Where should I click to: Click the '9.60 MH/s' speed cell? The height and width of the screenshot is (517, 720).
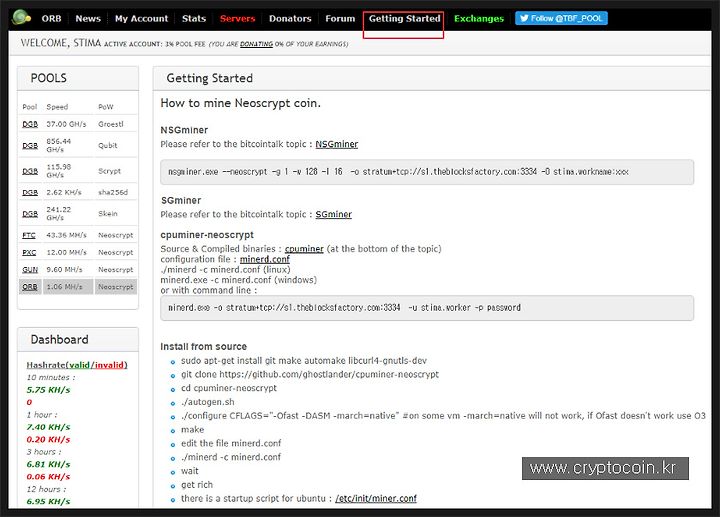[64, 270]
